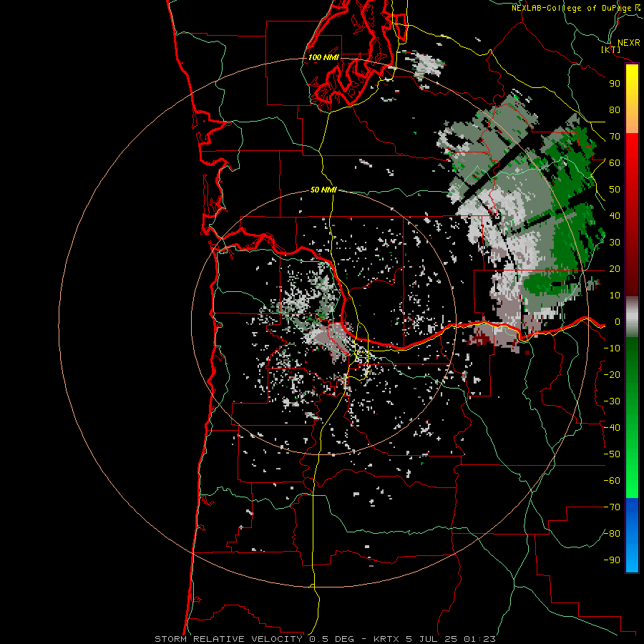Click the '0' value on velocity scale
The height and width of the screenshot is (644, 644).
[617, 322]
